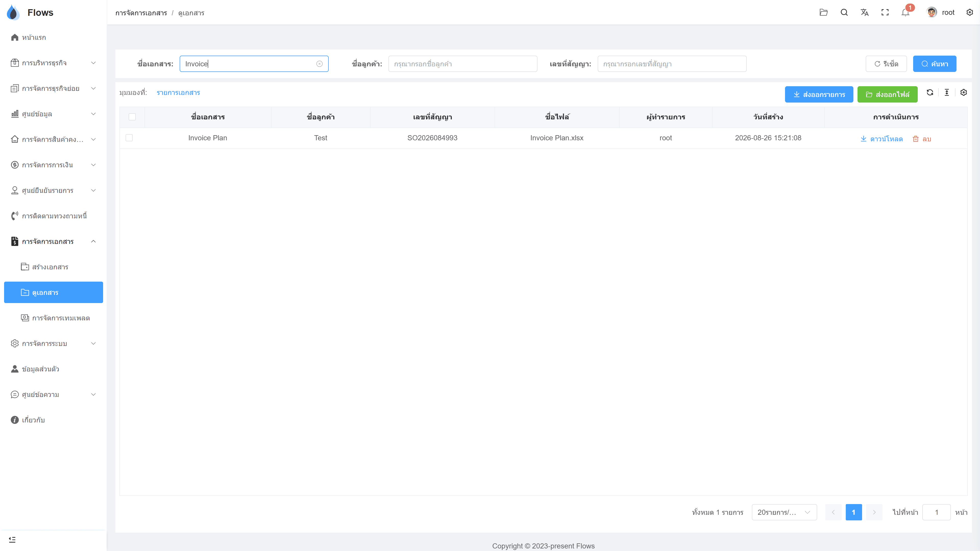
Task: Collapse the sidebar using bottom menu-fold icon
Action: click(x=12, y=540)
